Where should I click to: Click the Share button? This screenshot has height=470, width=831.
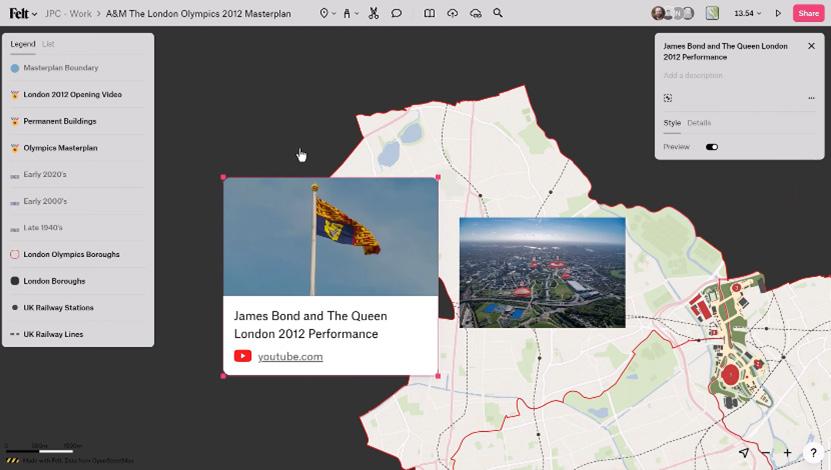tap(808, 13)
